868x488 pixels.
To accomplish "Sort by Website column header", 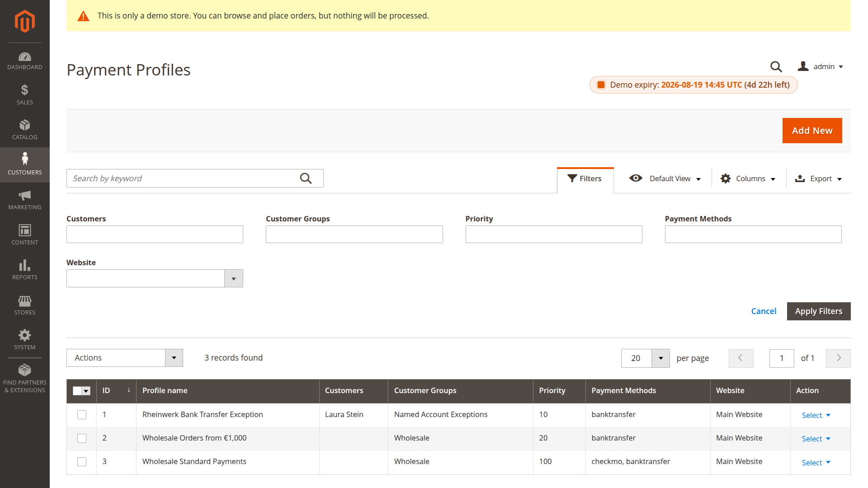I will point(750,391).
